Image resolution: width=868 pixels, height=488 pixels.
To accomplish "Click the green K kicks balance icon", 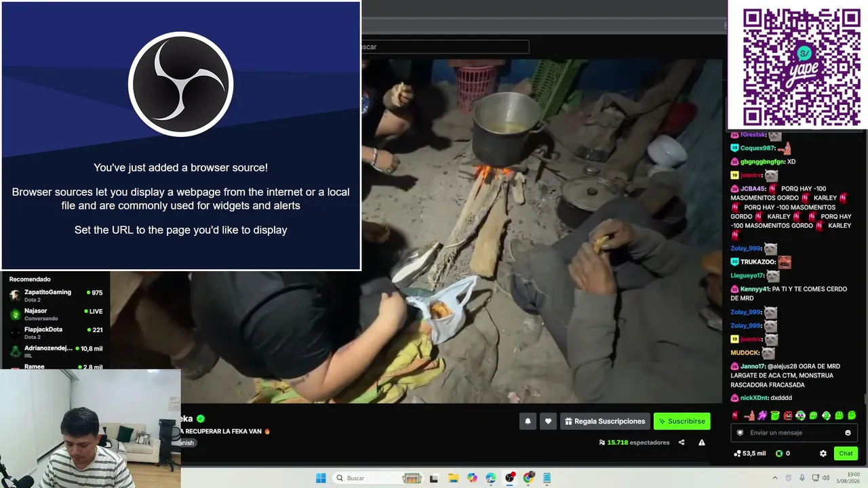I will 779,453.
